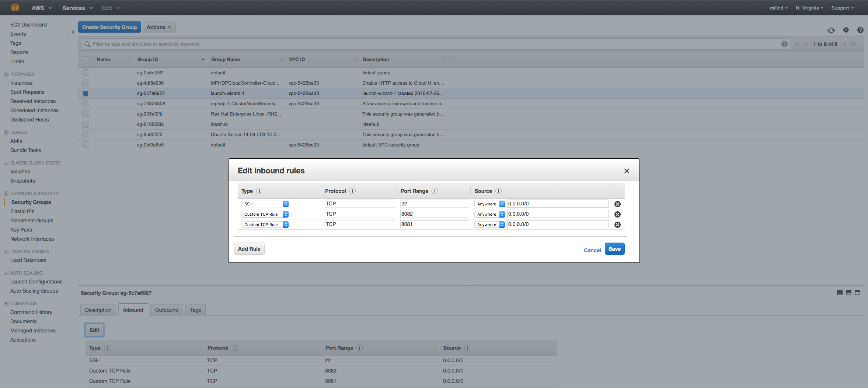The height and width of the screenshot is (388, 868).
Task: Check the select-all checkbox in the table header
Action: [86, 60]
